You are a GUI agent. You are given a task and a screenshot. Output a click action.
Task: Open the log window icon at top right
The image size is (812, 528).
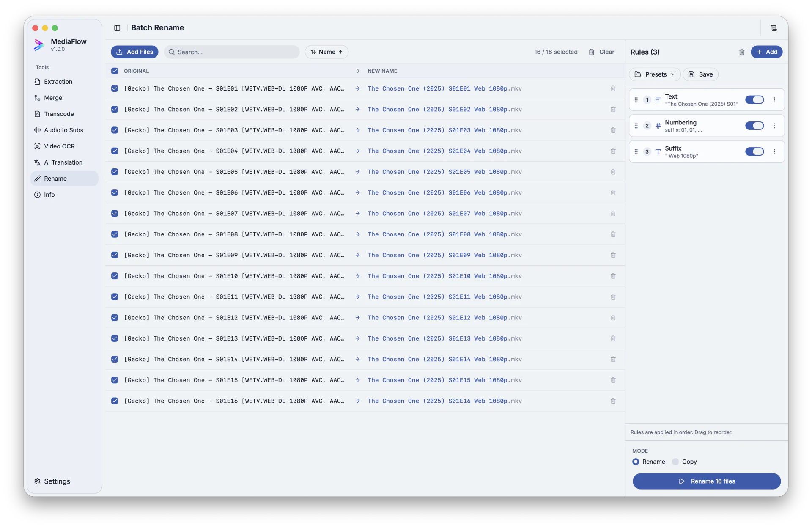(774, 28)
